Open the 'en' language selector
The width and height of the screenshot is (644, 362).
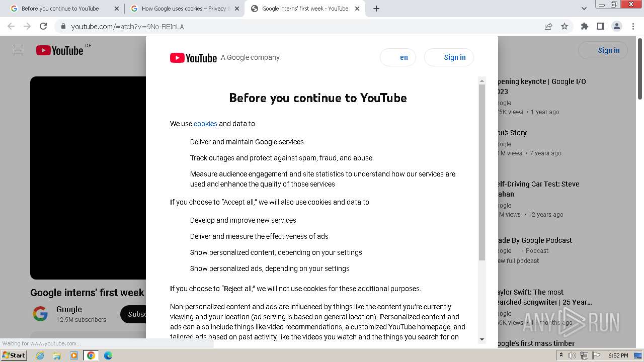[398, 57]
